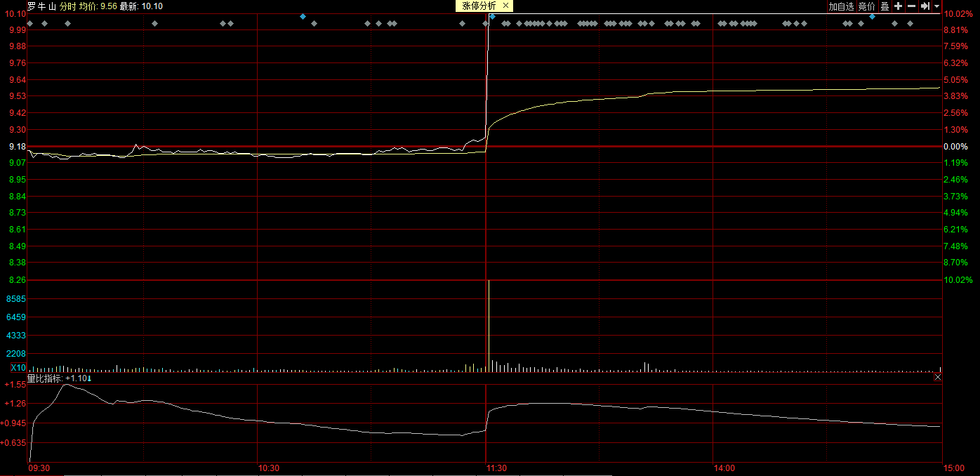Screen dimensions: 980x476
Task: Zoom in the chart with plus icon
Action: [x=898, y=6]
